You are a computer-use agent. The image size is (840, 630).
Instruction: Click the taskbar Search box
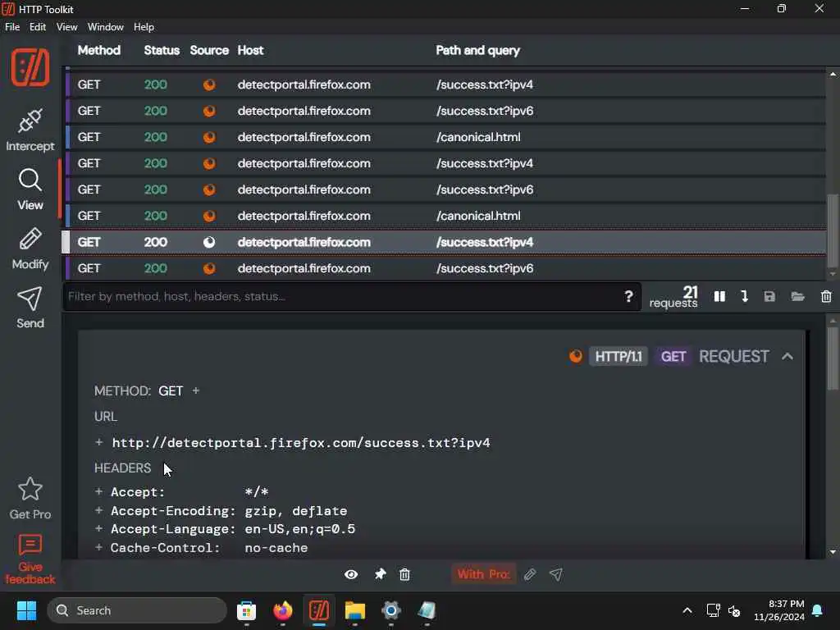pos(137,610)
